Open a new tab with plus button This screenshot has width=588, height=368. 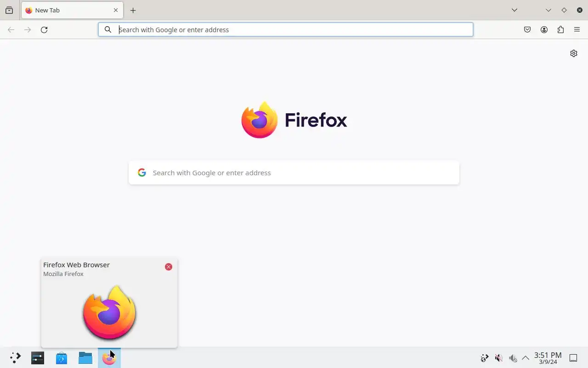click(x=133, y=10)
